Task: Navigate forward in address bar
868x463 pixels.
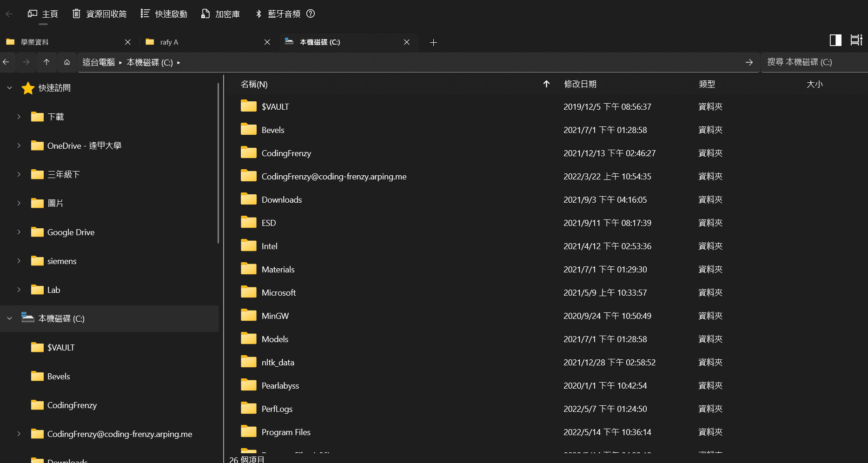Action: [x=27, y=62]
